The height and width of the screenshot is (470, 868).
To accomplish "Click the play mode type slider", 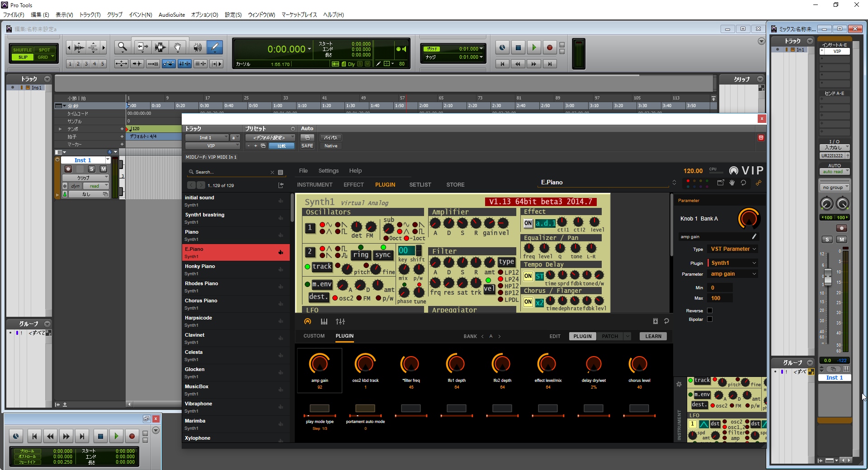I will [320, 415].
